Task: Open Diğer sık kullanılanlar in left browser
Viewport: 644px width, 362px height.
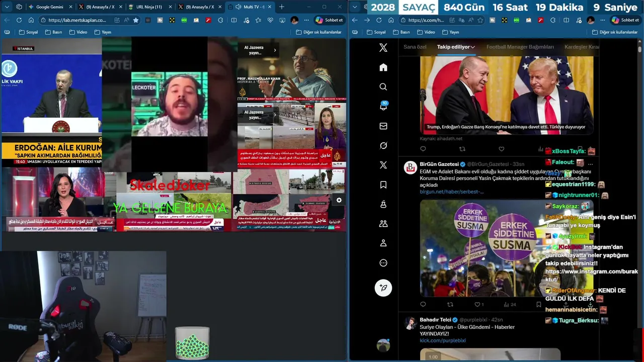Action: [318, 32]
